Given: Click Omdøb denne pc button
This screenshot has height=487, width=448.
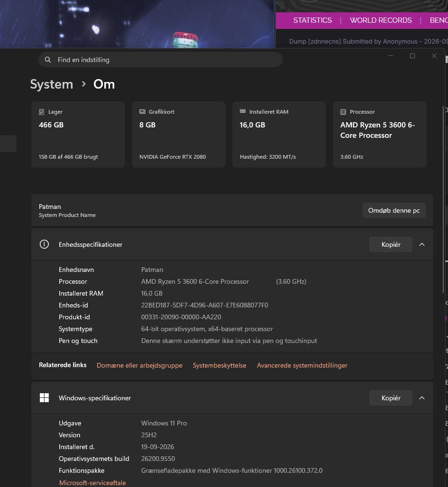Looking at the screenshot, I should click(394, 210).
